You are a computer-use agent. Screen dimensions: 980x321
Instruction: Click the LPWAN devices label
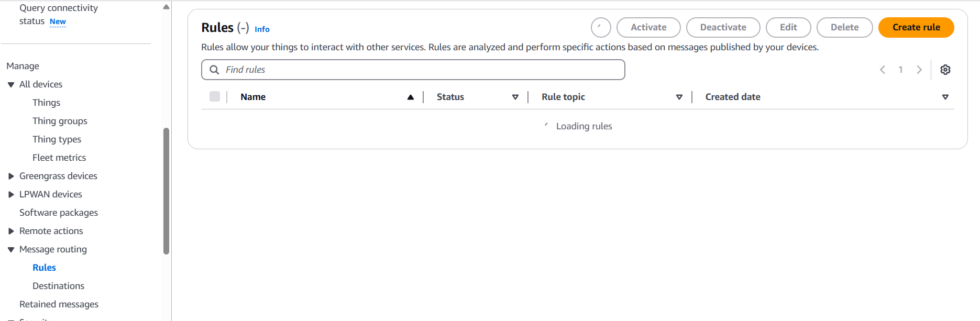point(51,194)
